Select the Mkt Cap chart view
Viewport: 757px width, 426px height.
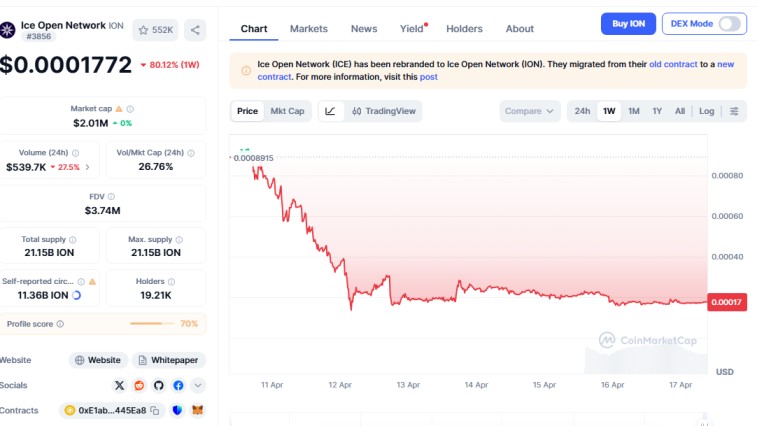(x=288, y=111)
